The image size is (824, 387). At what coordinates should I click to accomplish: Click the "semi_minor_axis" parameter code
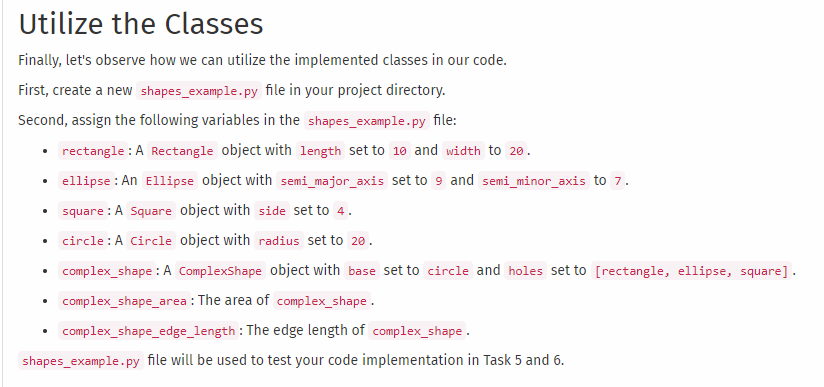534,181
